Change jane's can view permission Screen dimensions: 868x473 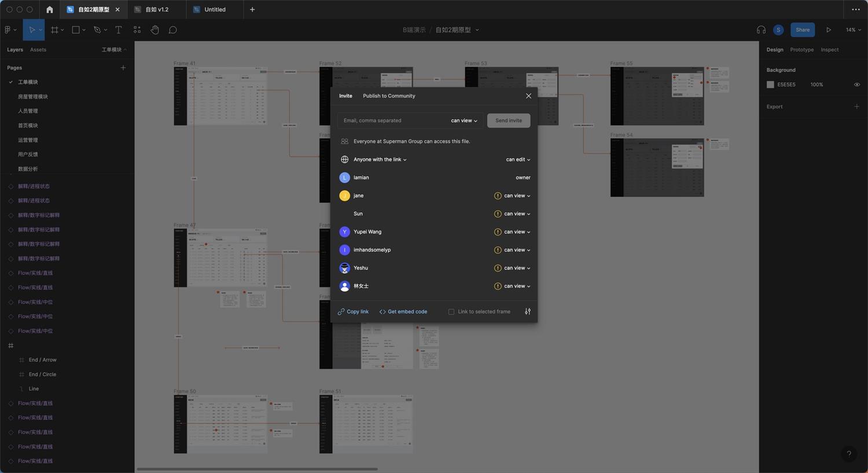pos(517,196)
